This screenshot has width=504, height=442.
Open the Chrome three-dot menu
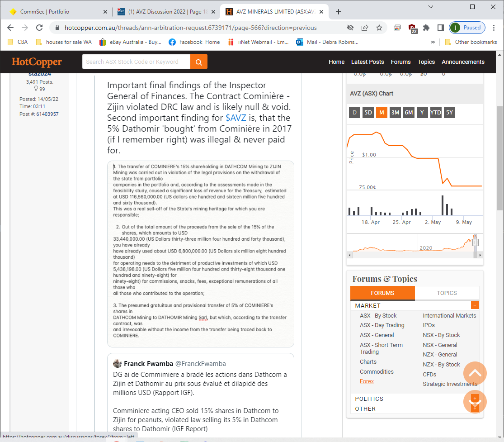click(494, 28)
